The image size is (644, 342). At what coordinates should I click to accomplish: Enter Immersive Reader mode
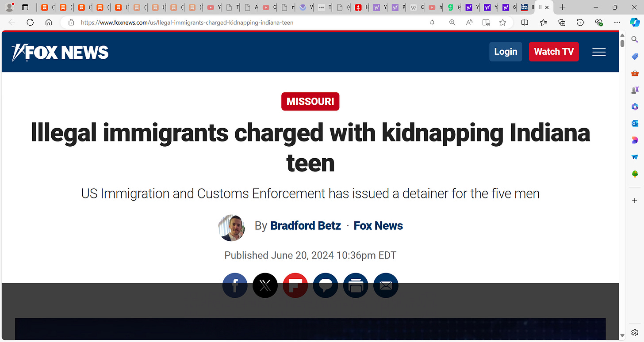coord(486,23)
